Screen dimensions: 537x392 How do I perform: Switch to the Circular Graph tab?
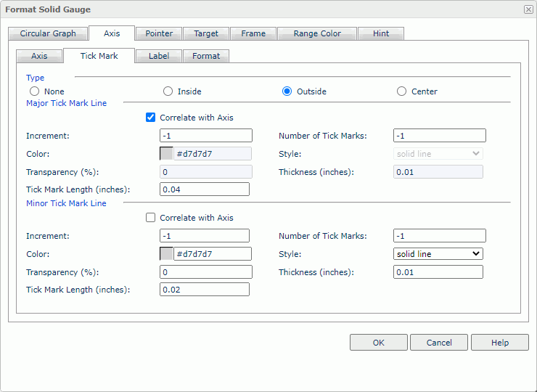point(48,33)
